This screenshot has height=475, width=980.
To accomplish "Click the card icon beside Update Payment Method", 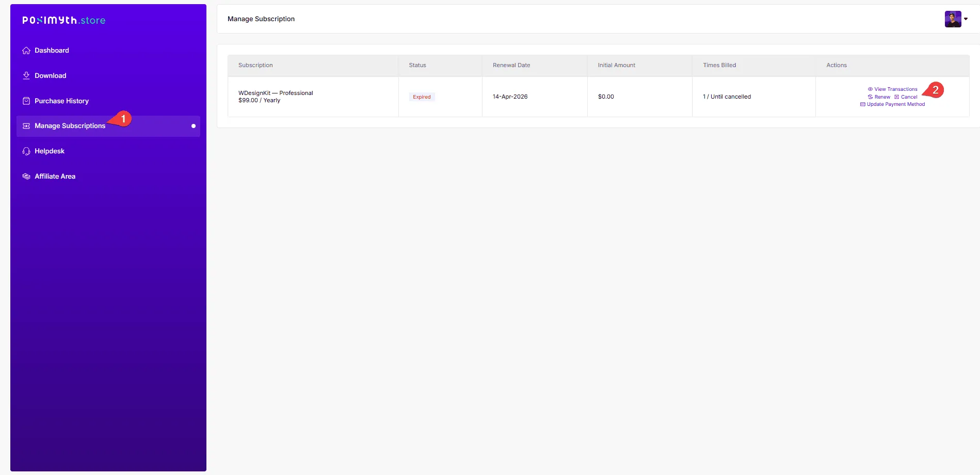I will tap(862, 104).
